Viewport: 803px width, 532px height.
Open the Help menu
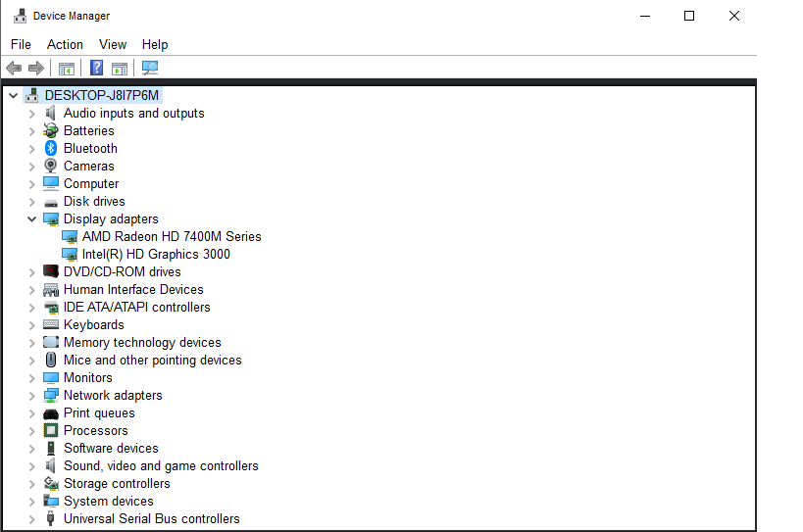[155, 44]
